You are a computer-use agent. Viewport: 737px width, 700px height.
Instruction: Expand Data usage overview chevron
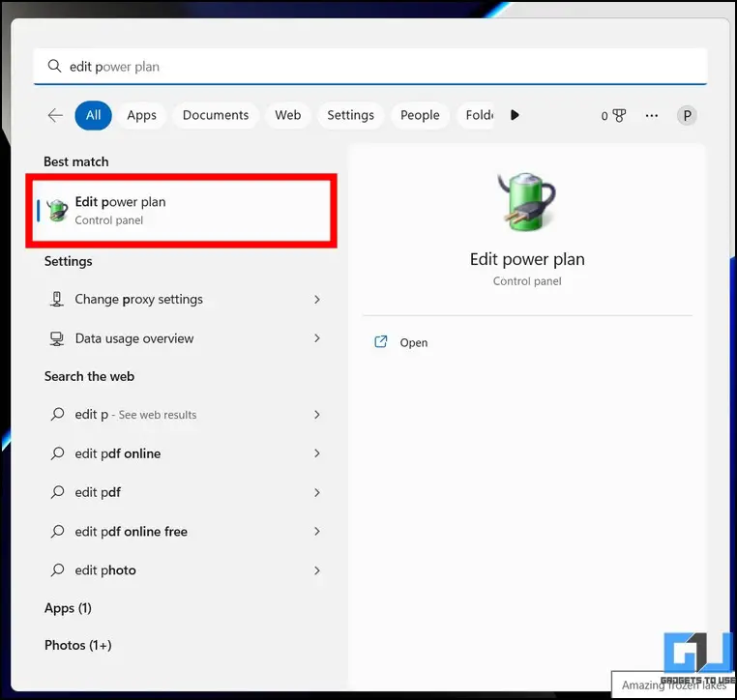pyautogui.click(x=317, y=338)
